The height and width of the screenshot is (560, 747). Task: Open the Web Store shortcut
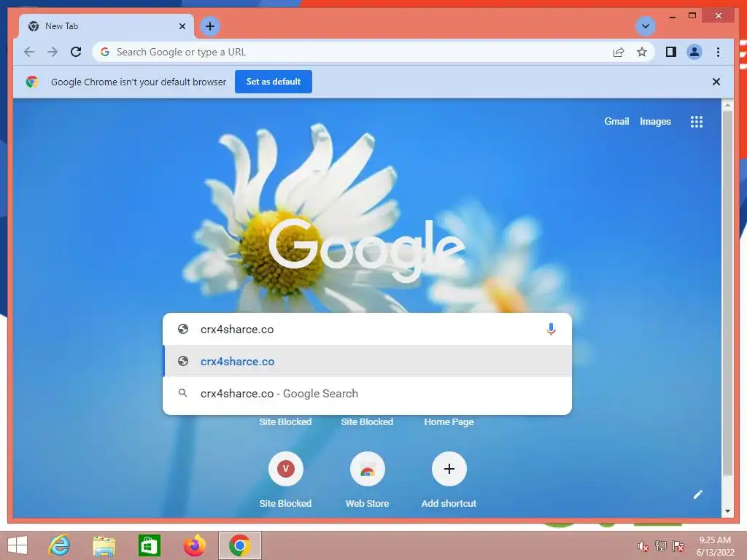click(x=368, y=469)
